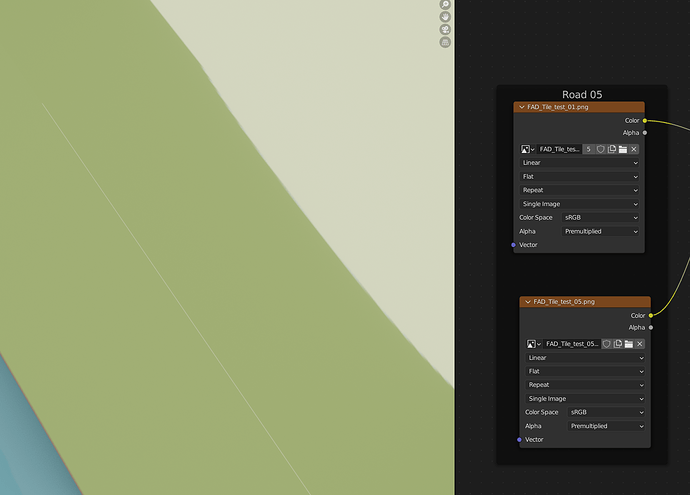
Task: Unlink image with X in FAD_Tile_test_01.png node
Action: [634, 150]
